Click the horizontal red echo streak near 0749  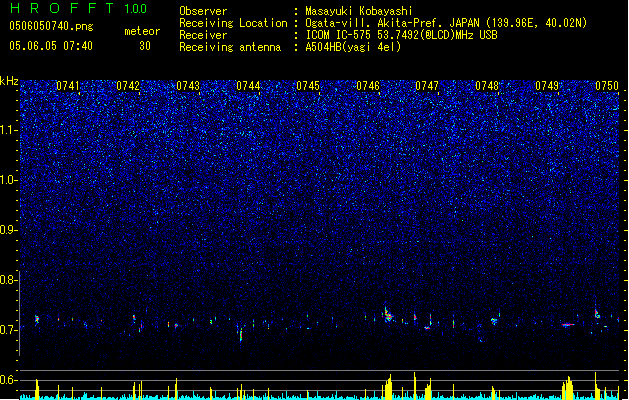coord(568,325)
